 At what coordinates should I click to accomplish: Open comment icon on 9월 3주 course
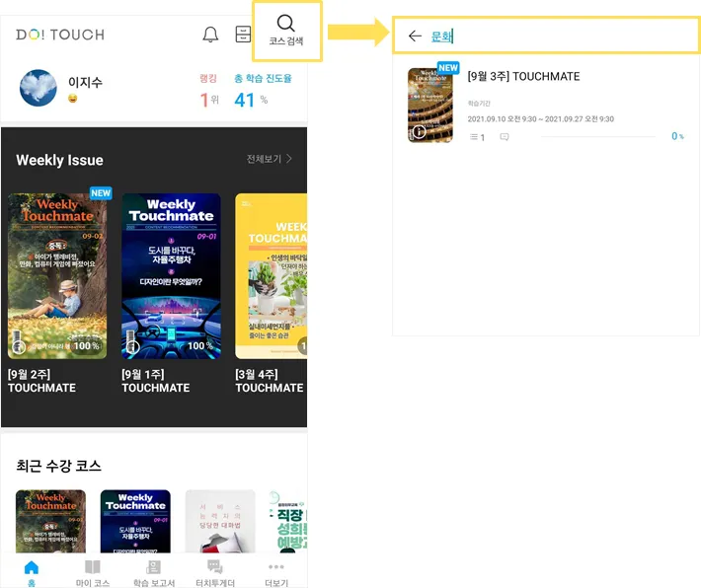point(505,137)
